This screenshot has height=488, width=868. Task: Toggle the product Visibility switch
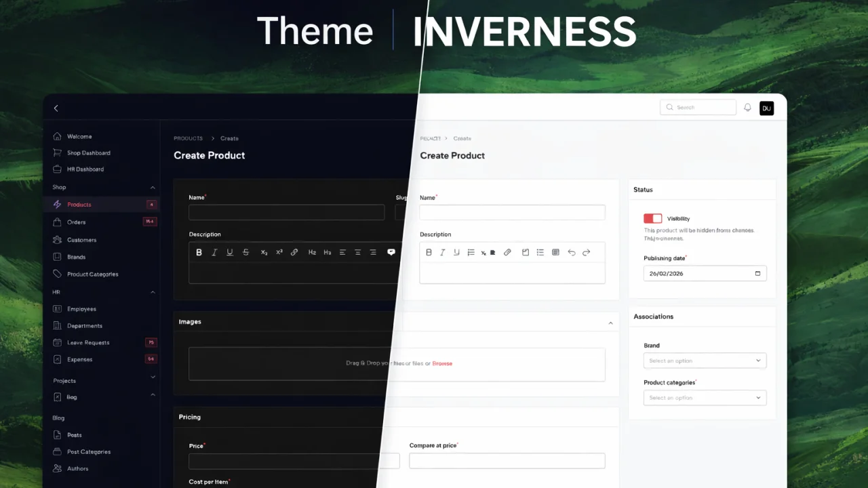(x=652, y=218)
